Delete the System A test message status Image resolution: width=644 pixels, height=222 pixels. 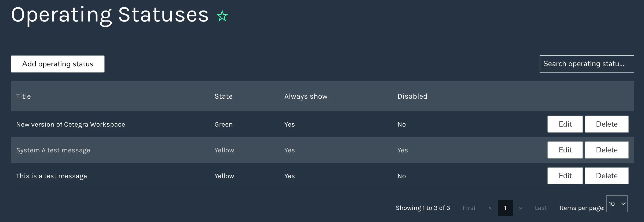pyautogui.click(x=606, y=150)
